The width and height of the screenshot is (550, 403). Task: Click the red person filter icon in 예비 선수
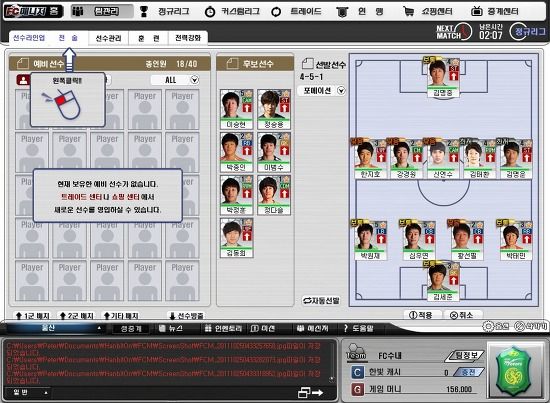coord(23,80)
